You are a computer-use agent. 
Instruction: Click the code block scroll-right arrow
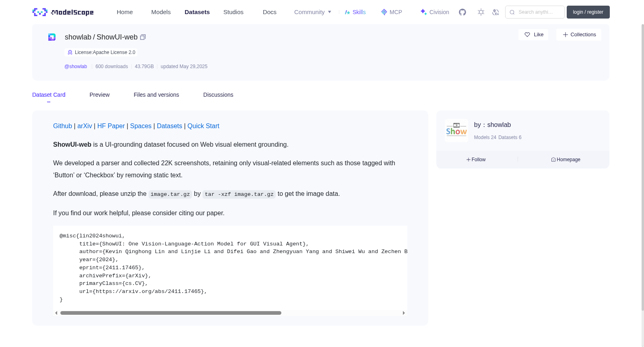[404, 313]
